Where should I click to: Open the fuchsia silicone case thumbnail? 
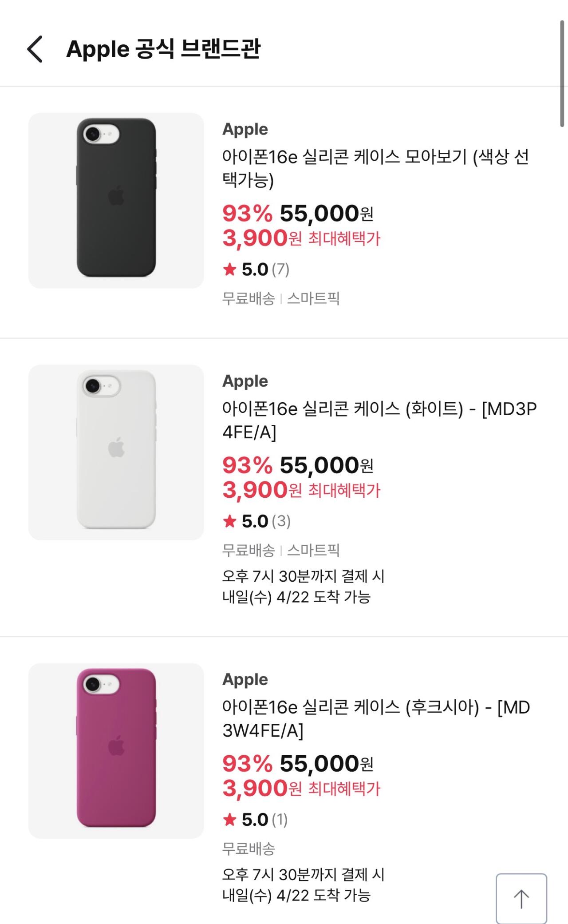click(116, 750)
